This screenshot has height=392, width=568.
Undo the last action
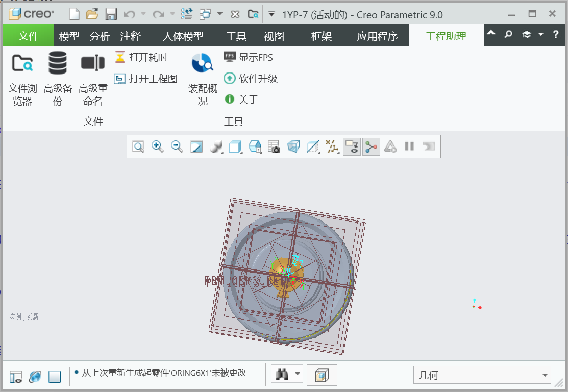pyautogui.click(x=129, y=14)
